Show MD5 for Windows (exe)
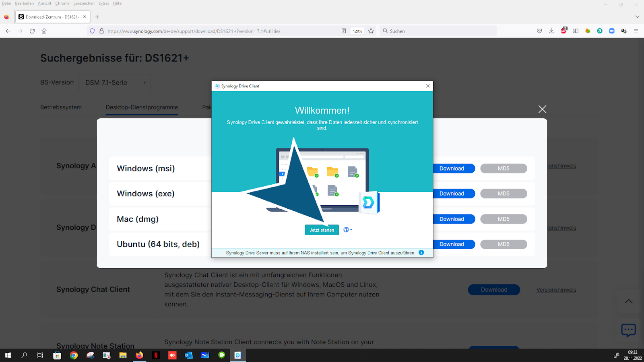Viewport: 644px width, 362px height. click(x=504, y=193)
